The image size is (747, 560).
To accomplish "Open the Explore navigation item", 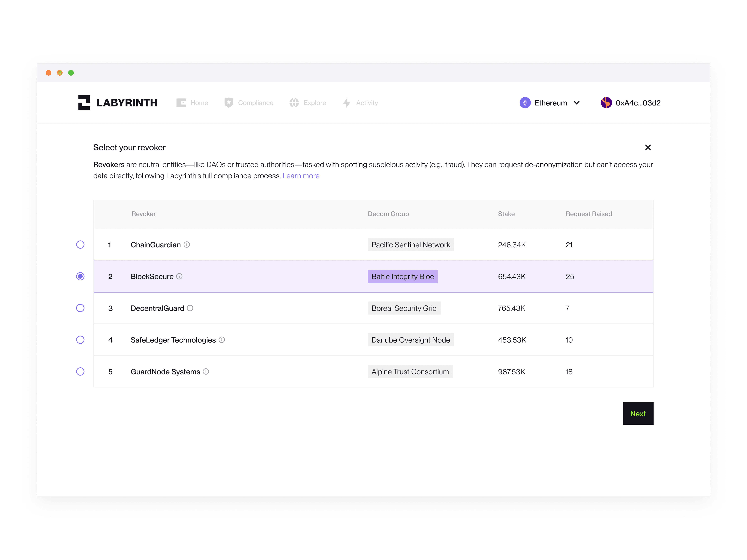I will 314,103.
